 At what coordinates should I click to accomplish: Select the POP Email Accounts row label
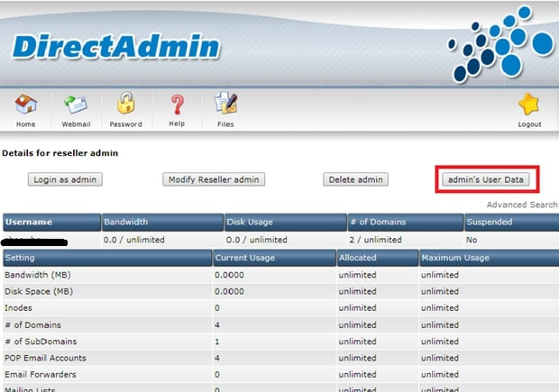coord(45,358)
